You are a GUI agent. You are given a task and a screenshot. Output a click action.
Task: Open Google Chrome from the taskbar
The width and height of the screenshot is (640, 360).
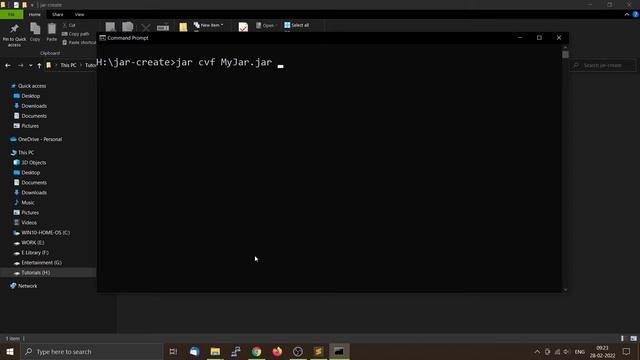coord(256,351)
